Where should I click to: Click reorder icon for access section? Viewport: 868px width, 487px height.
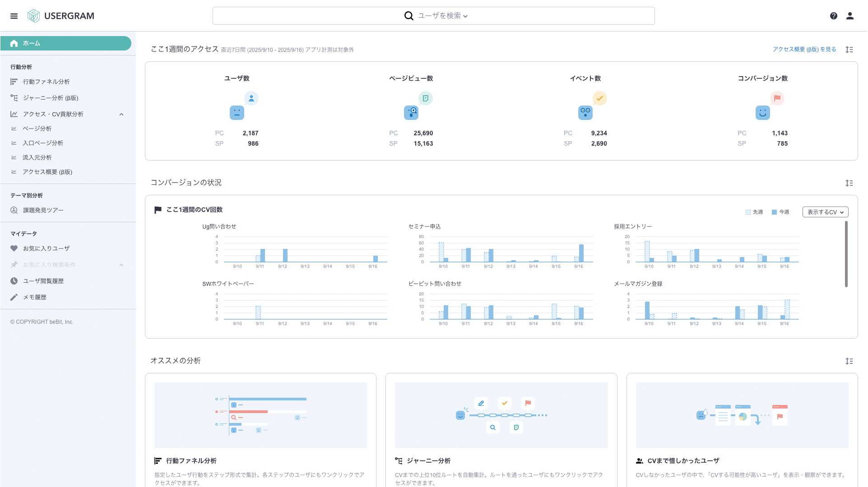tap(849, 50)
